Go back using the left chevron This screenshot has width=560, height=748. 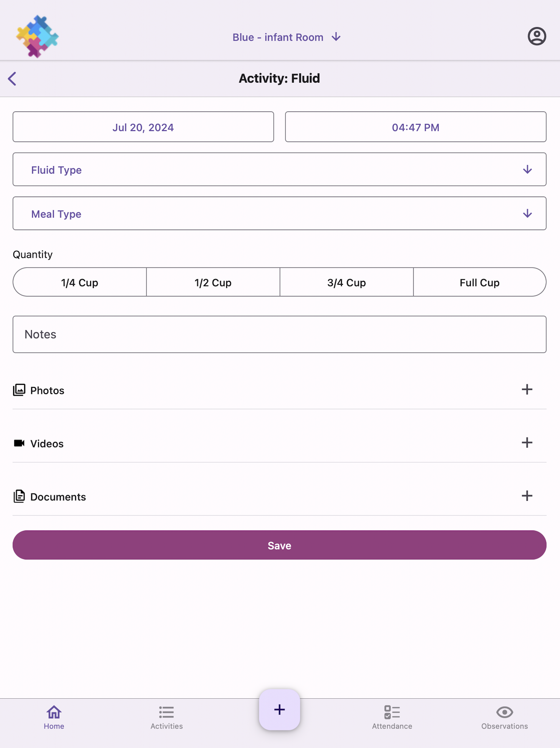(12, 78)
